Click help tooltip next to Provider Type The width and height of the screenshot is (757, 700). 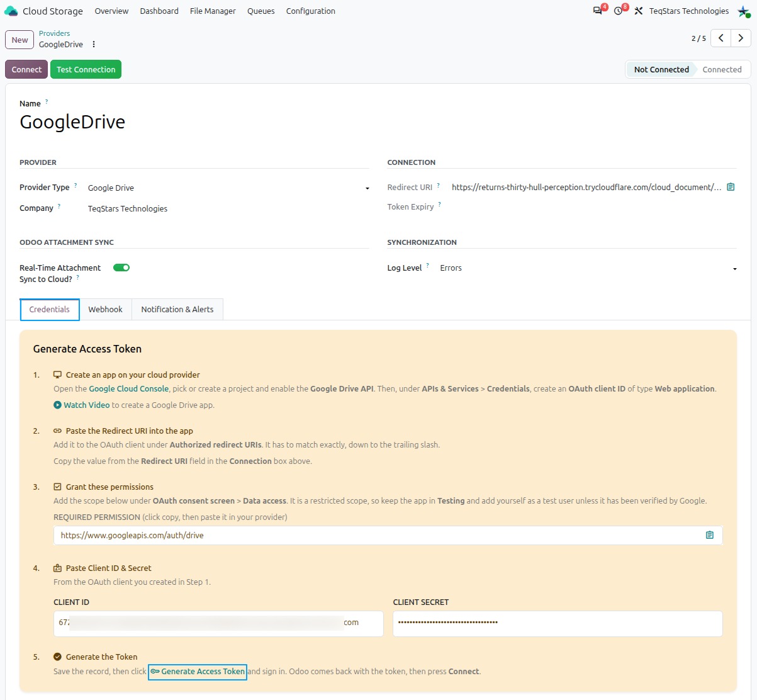tap(76, 185)
